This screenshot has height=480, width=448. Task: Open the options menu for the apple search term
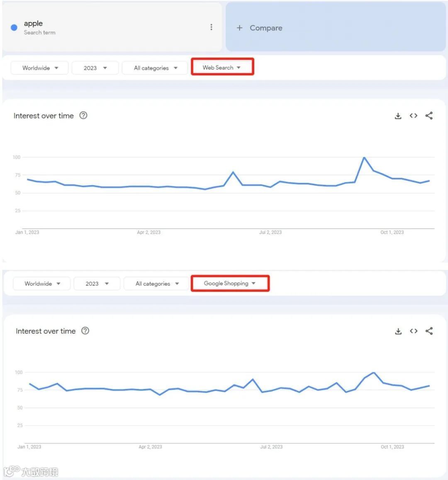[211, 27]
